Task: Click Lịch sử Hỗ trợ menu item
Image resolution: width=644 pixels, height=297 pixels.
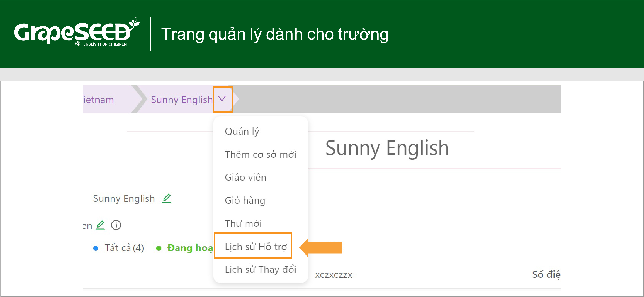Action: tap(256, 247)
